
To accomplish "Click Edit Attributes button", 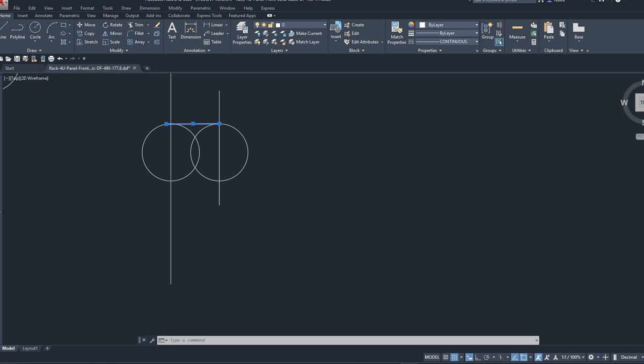I will click(x=361, y=42).
